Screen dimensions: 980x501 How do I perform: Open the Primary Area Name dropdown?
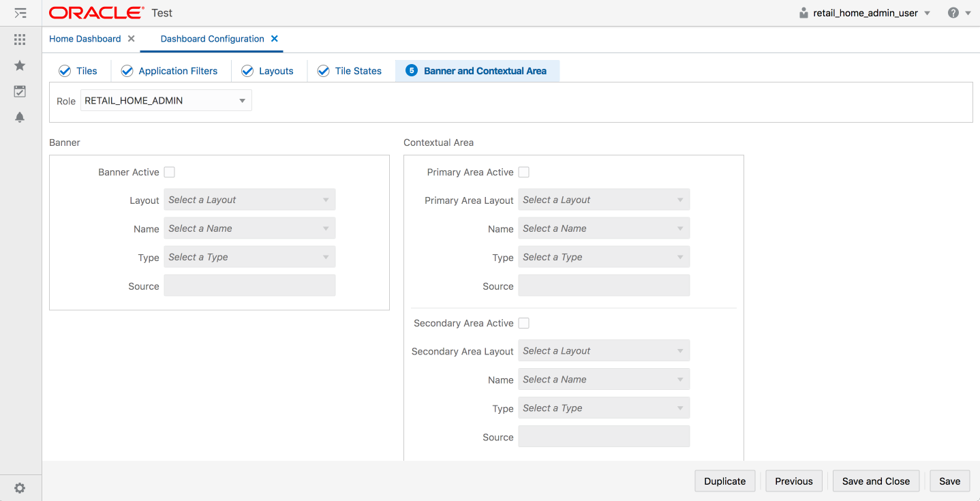click(604, 228)
